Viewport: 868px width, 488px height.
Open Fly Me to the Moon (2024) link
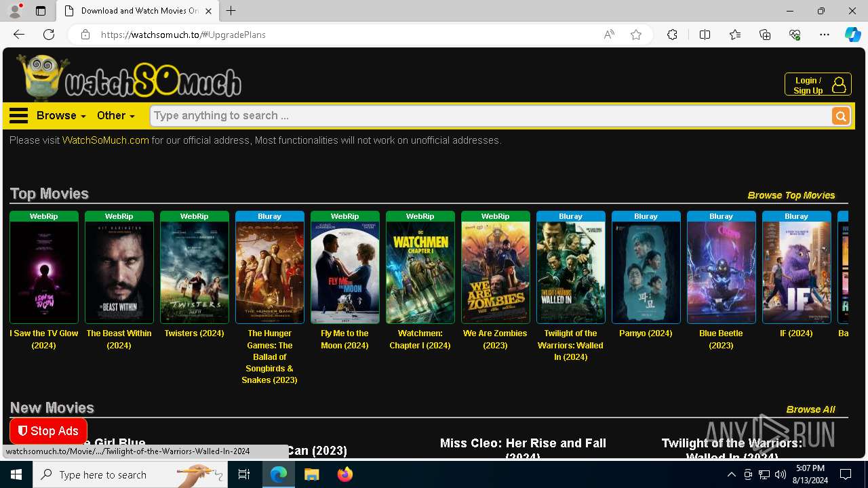coord(344,340)
